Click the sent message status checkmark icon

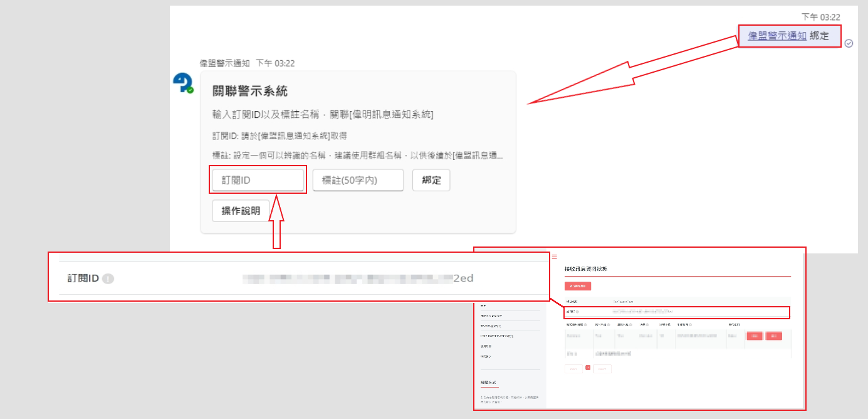pos(849,43)
